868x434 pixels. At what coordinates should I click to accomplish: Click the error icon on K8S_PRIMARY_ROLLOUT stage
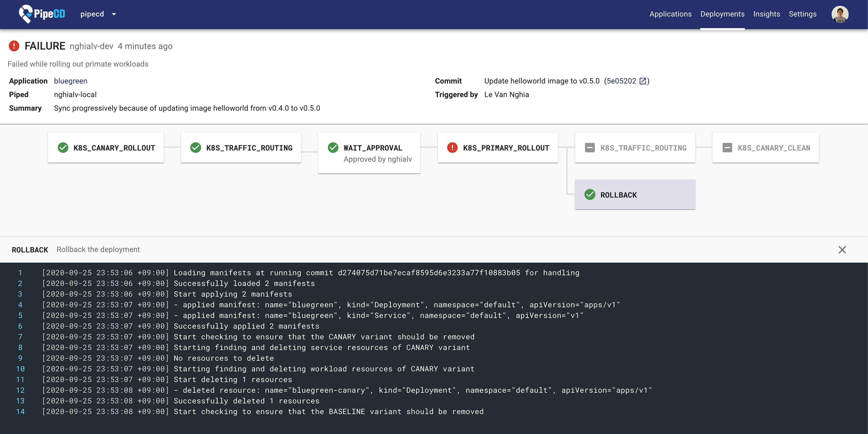coord(453,147)
